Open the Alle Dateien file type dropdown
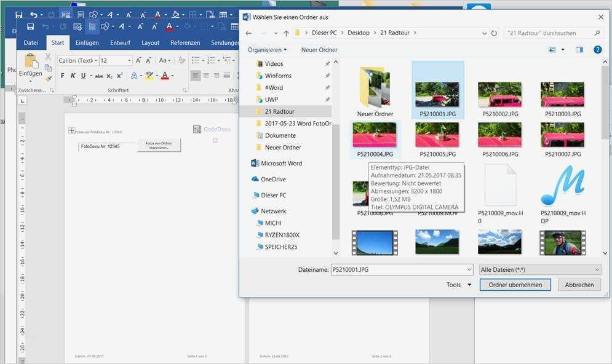 click(539, 269)
